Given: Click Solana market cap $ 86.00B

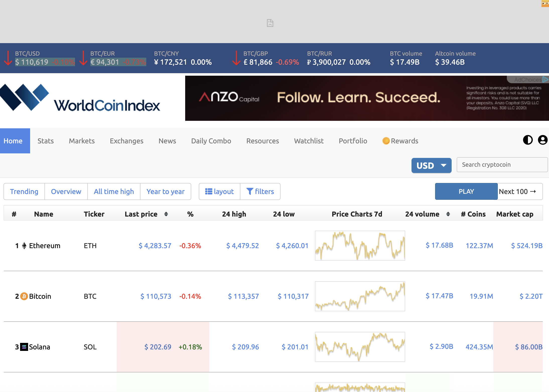Looking at the screenshot, I should point(529,347).
